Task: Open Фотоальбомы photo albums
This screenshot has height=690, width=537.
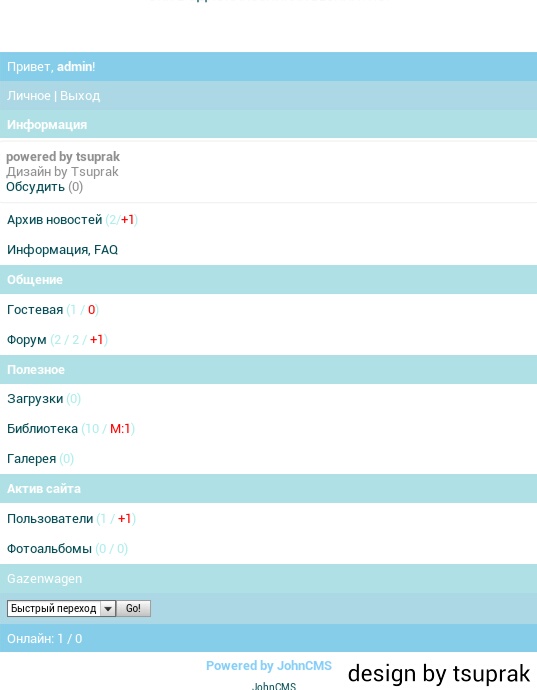Action: pyautogui.click(x=49, y=549)
